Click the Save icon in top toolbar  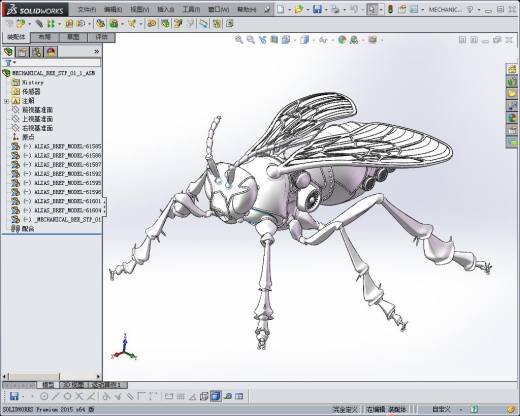(318, 10)
